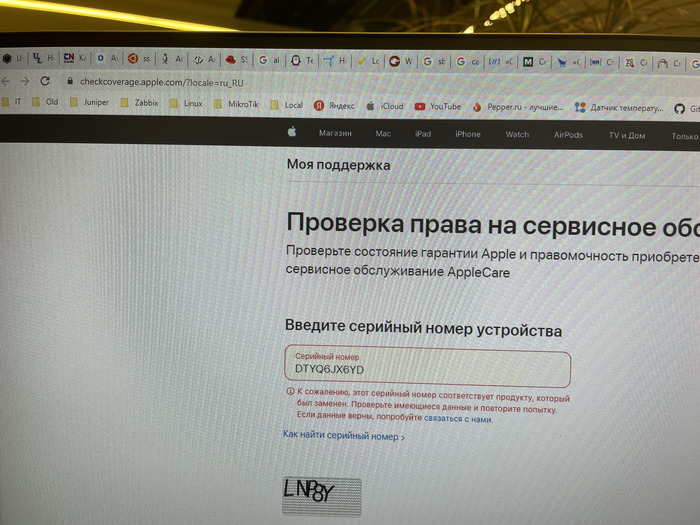View site info via the lock icon

(70, 81)
